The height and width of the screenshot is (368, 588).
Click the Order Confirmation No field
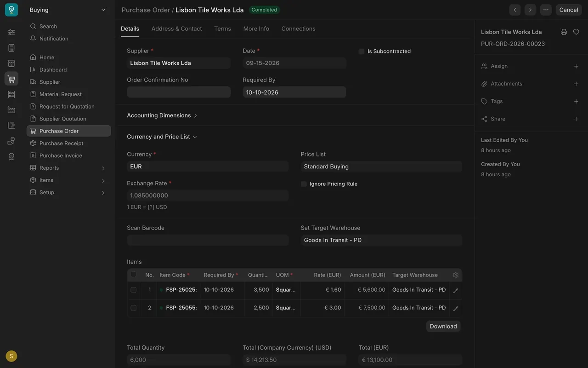(179, 92)
